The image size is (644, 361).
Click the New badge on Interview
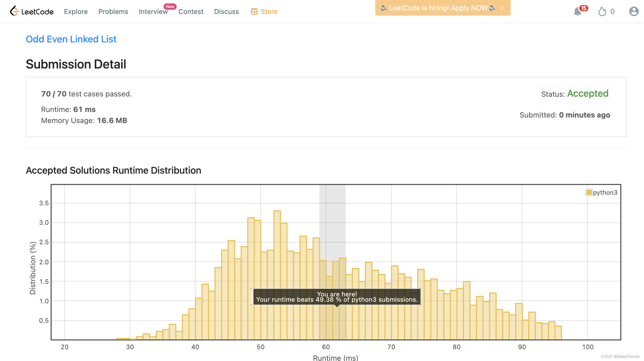click(x=170, y=7)
